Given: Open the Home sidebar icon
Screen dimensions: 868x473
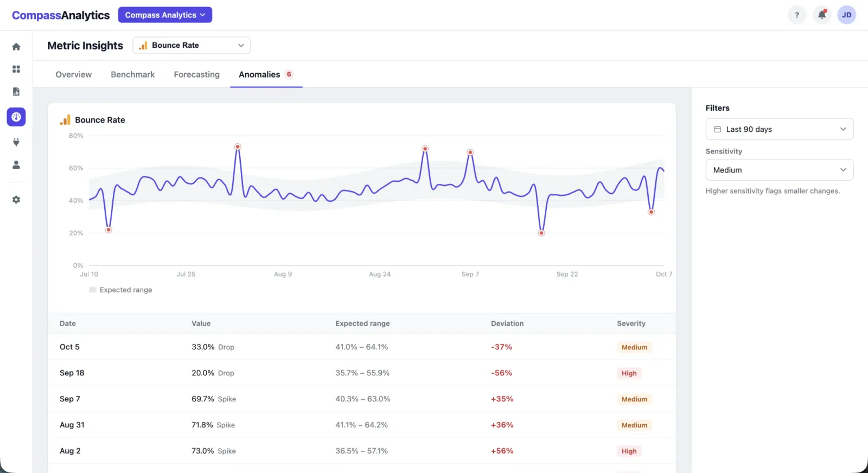Looking at the screenshot, I should point(16,47).
